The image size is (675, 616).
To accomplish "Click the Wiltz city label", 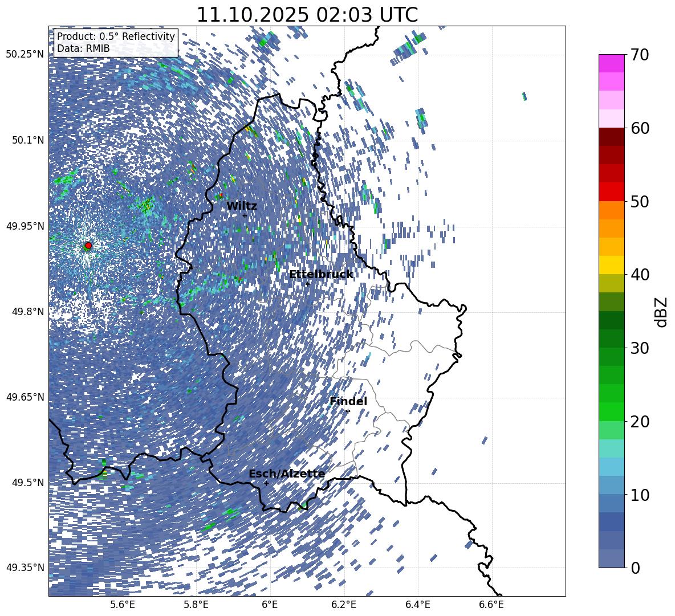I will (242, 206).
